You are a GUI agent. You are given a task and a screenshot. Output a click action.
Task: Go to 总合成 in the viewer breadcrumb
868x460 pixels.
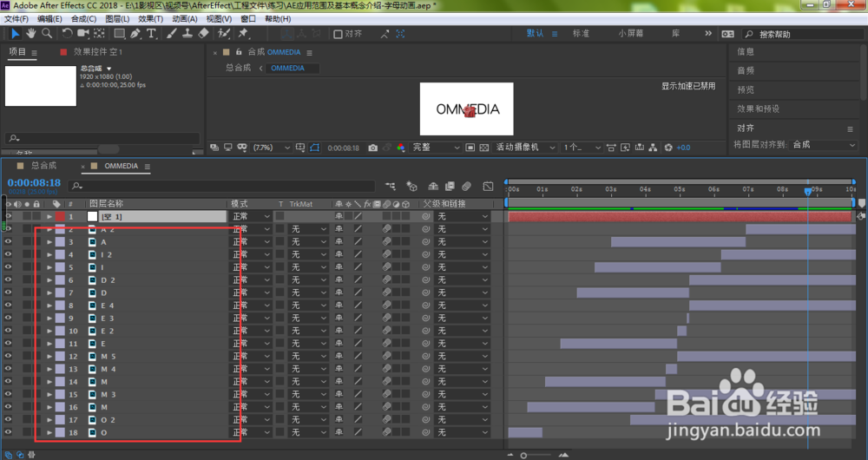point(238,68)
